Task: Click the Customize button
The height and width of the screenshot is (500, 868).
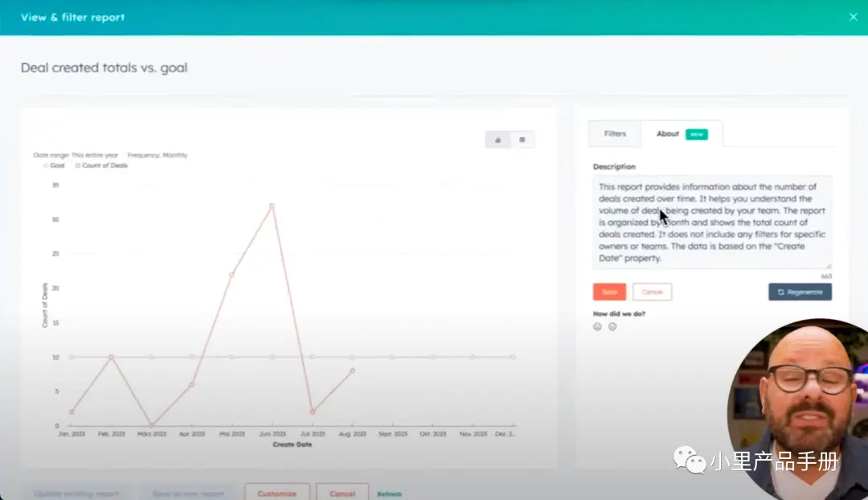Action: (276, 493)
